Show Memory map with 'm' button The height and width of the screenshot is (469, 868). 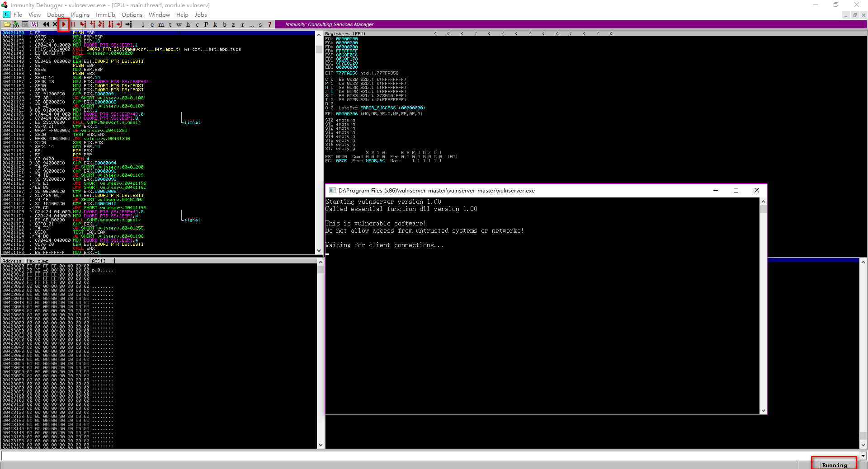(161, 24)
